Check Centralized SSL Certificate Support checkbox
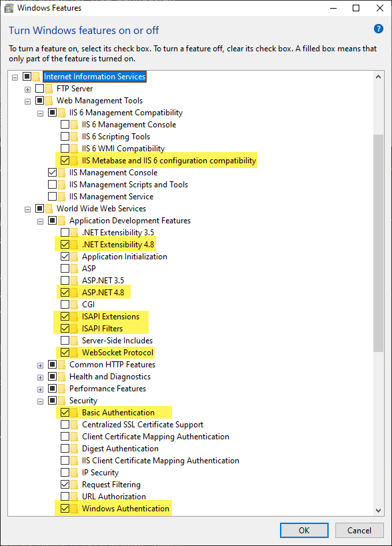 [x=65, y=425]
